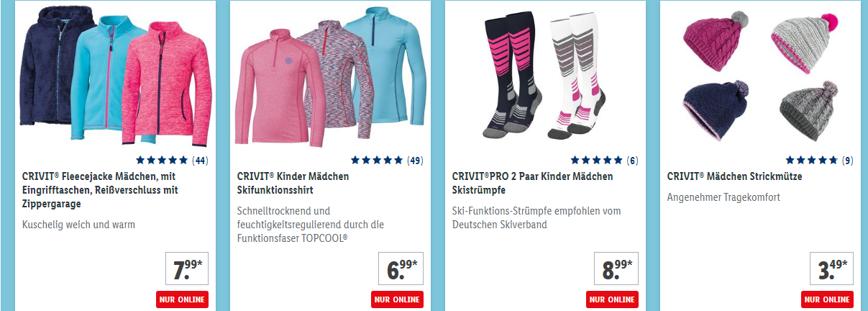Open CRIVIT Fleecejacke Mädchen title link
The height and width of the screenshot is (311, 868).
click(100, 190)
